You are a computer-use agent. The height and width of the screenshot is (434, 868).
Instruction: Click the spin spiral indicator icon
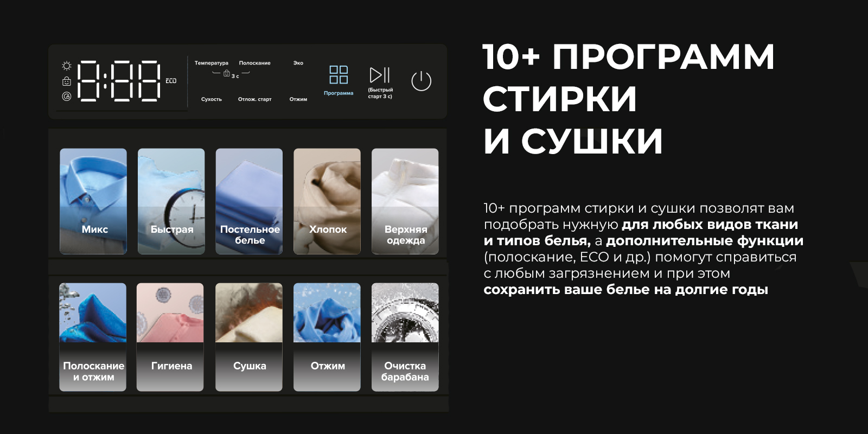click(x=67, y=97)
